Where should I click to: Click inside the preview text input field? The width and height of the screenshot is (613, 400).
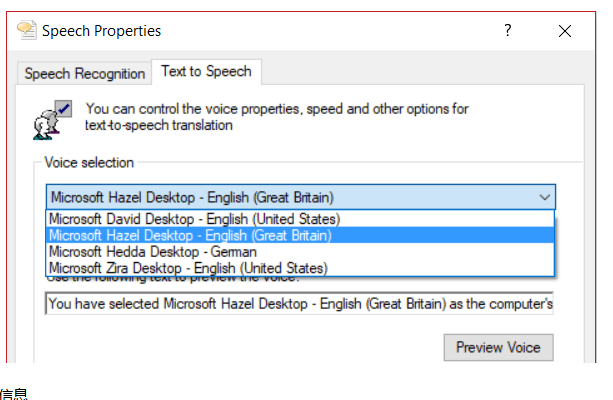pos(300,303)
